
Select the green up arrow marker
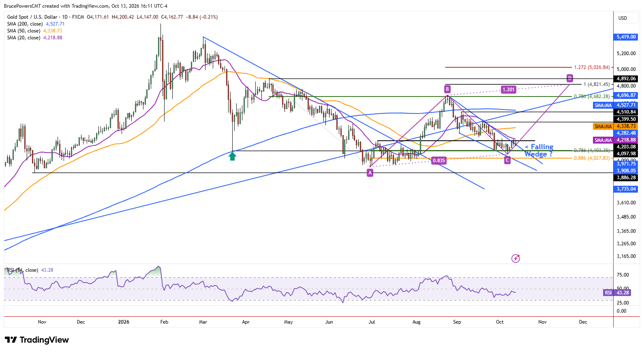(232, 156)
